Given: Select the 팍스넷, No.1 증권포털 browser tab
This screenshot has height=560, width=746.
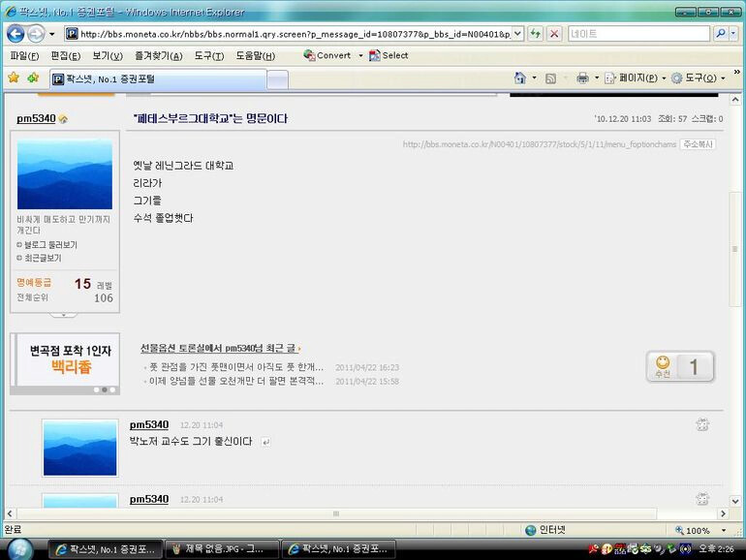Looking at the screenshot, I should tap(158, 79).
